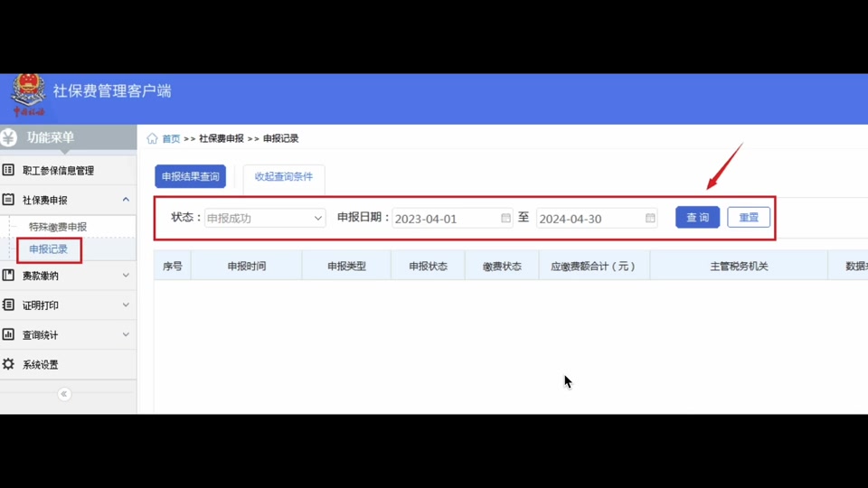Screen dimensions: 868x488
Task: Click the 申报类型 column header
Action: pyautogui.click(x=346, y=266)
